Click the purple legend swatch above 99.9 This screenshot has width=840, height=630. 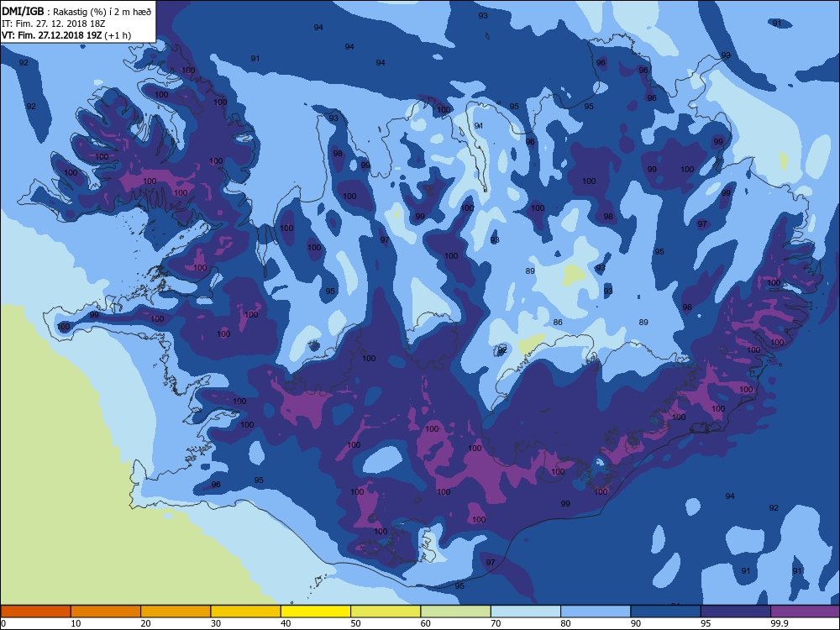[x=806, y=612]
